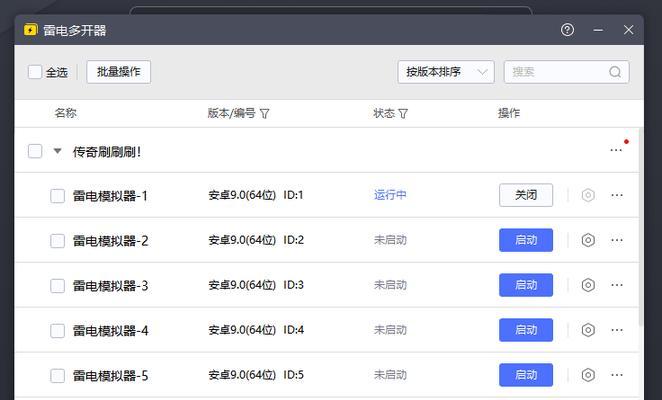Click 安卓9.0(64位) ID:2 version cell
Screen dimensions: 662x400
[256, 240]
